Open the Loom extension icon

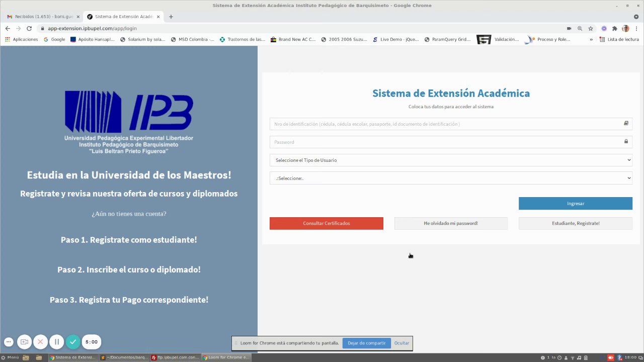point(604,29)
